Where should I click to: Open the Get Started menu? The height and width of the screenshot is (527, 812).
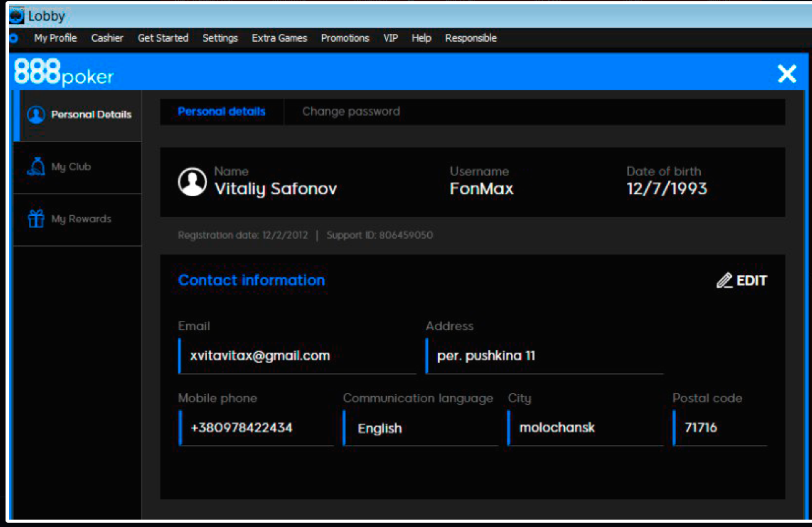[163, 38]
